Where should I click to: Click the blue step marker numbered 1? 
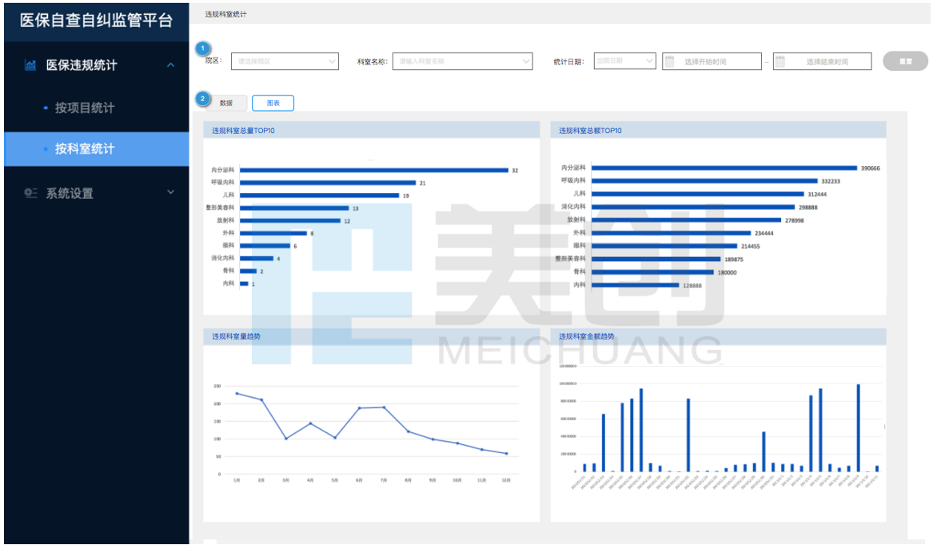coord(204,48)
